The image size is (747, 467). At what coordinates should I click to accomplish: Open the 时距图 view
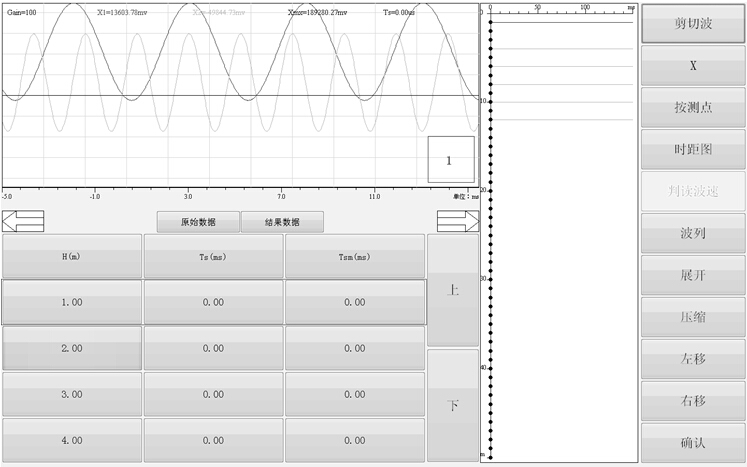(x=692, y=149)
